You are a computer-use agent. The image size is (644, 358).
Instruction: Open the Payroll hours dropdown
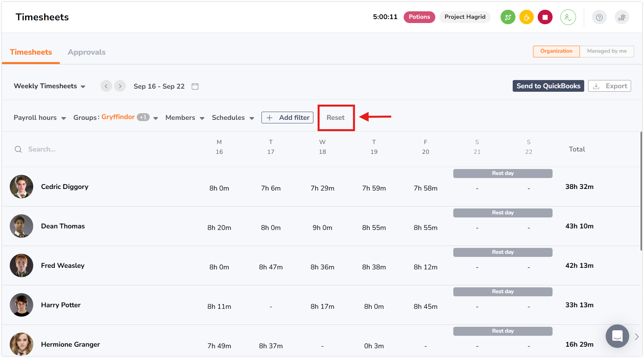coord(39,118)
